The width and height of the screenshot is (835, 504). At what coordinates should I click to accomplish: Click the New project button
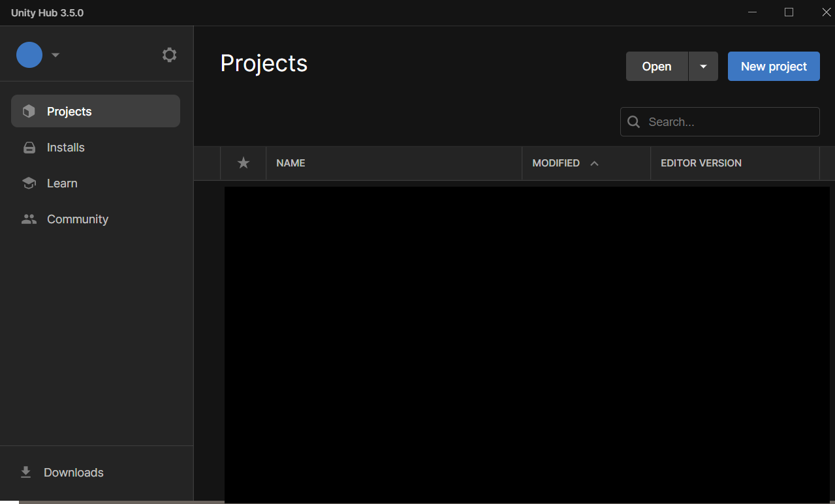pyautogui.click(x=773, y=66)
